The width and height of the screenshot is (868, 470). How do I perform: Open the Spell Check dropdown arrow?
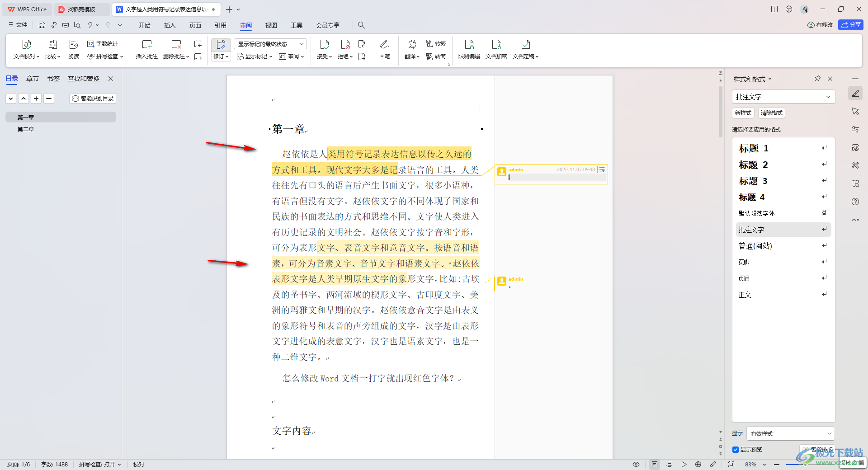[122, 56]
